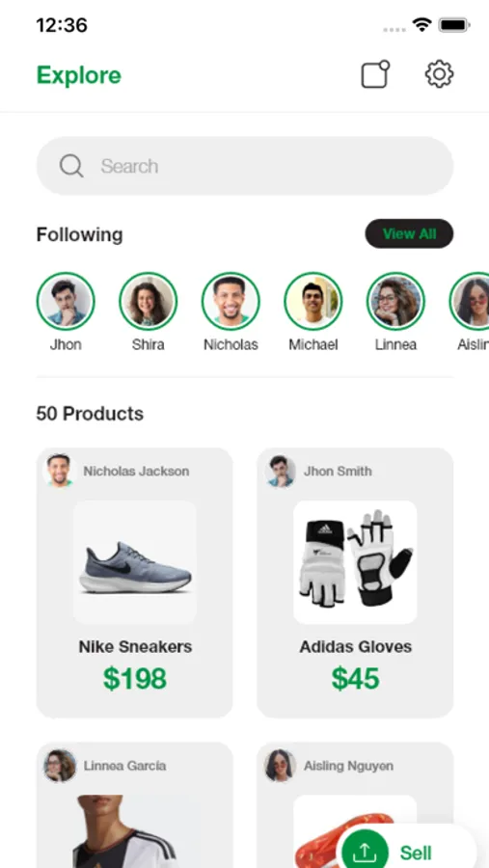Select the Nike Sneakers product title
489x868 pixels.
click(135, 646)
